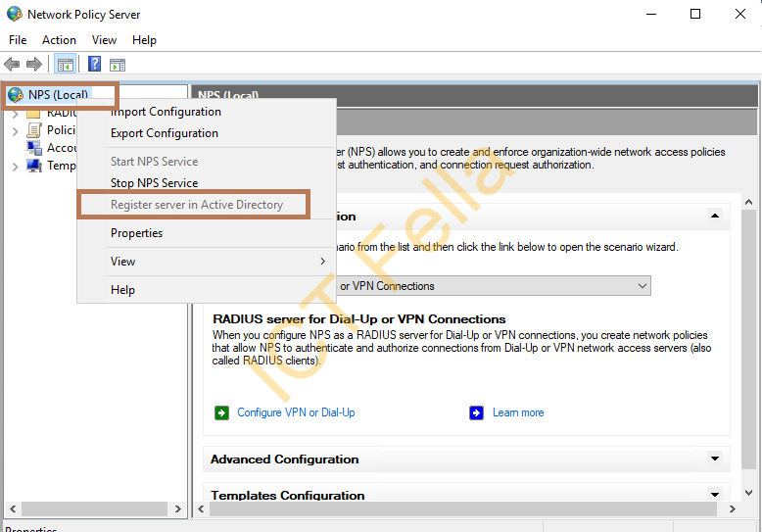Click left arrow of tree pane scrollbar

pyautogui.click(x=13, y=509)
